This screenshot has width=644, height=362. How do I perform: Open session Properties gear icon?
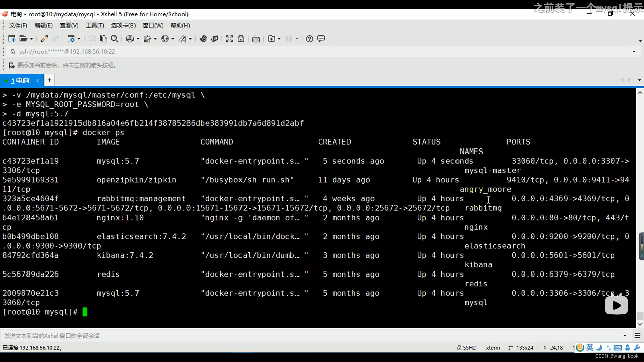pos(71,39)
